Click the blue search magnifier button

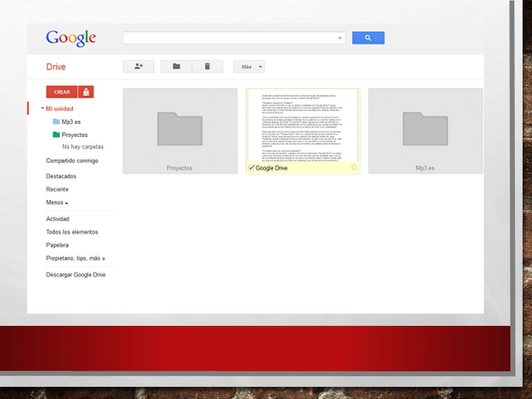click(368, 38)
